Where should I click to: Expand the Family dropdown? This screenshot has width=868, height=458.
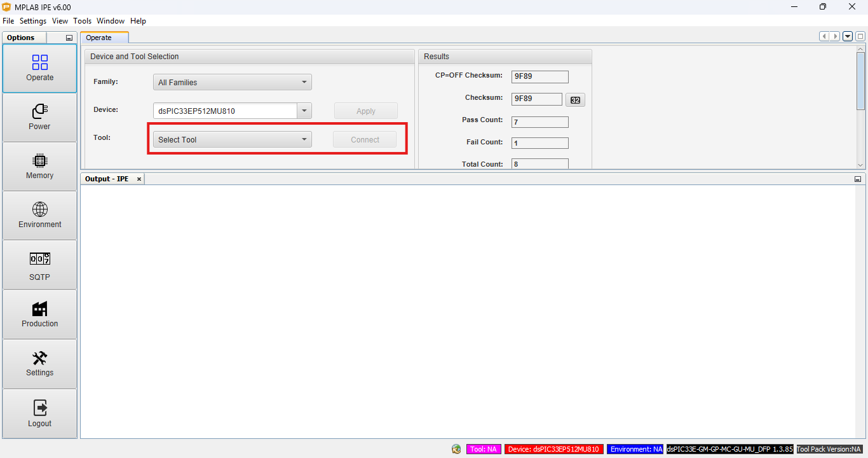point(233,82)
